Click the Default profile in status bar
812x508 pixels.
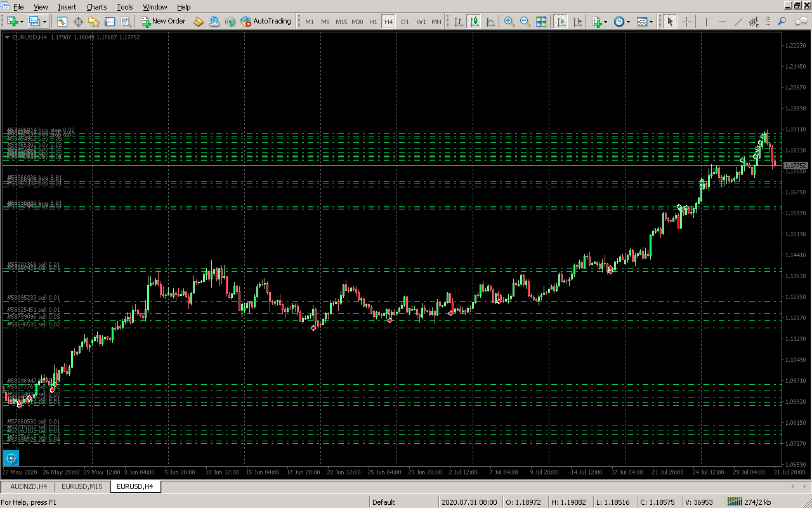(384, 502)
